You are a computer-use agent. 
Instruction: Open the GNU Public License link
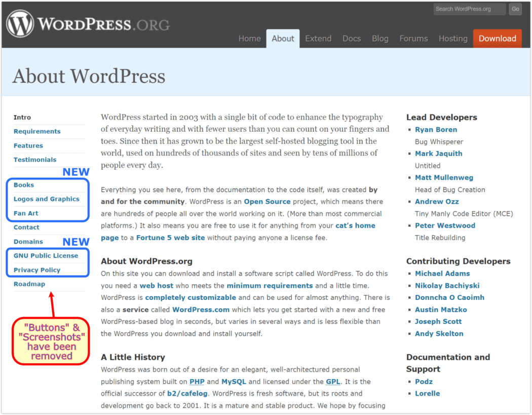46,256
